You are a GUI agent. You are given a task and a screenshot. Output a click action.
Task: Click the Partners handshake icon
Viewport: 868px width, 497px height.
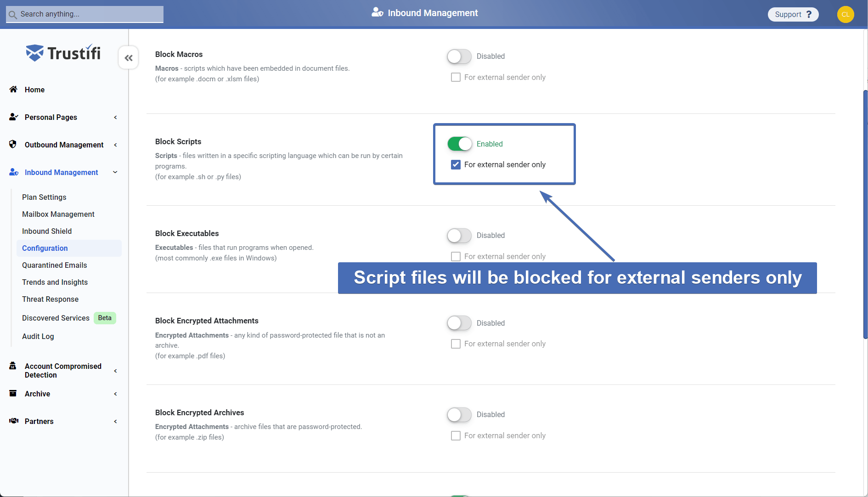pos(14,421)
